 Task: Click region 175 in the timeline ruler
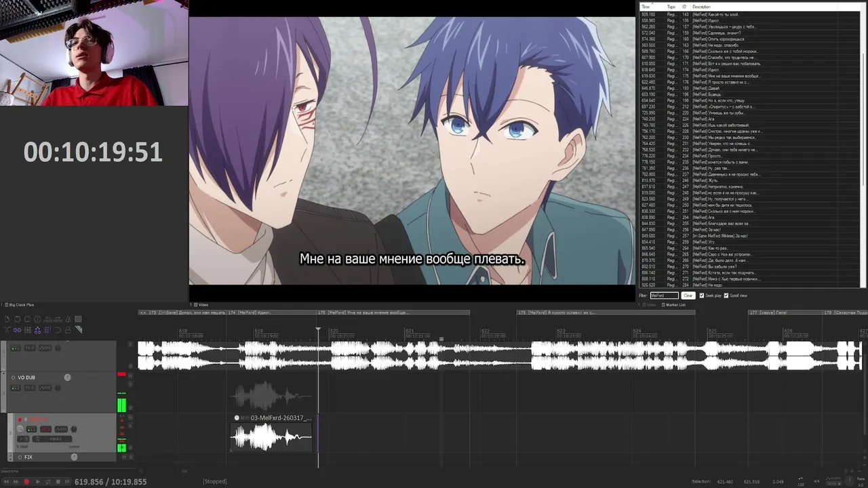394,312
